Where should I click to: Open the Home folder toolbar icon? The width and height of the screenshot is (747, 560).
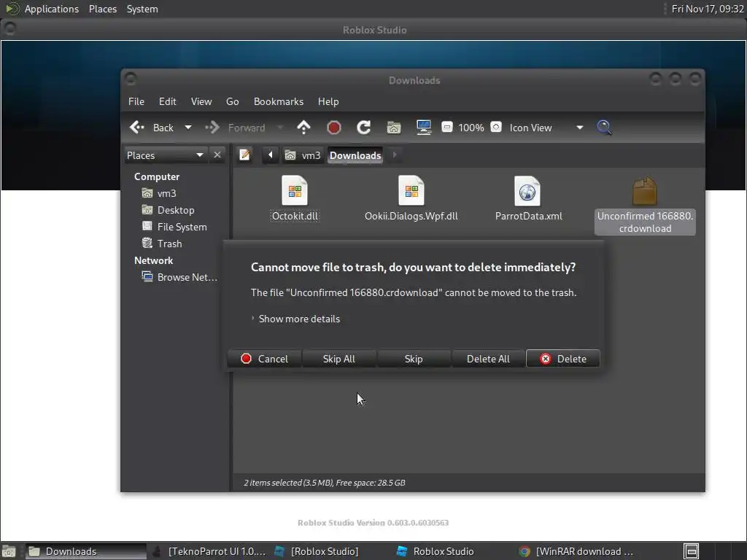[x=394, y=128]
